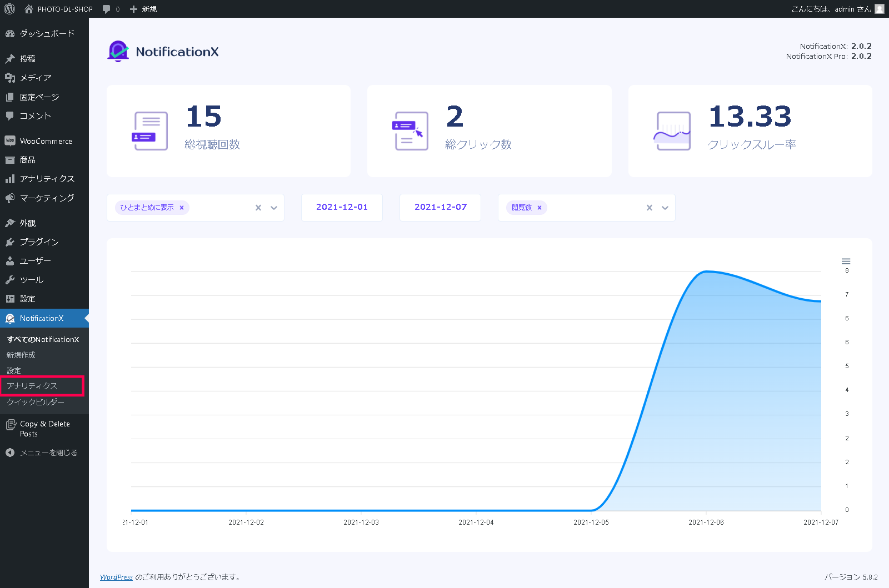The image size is (889, 588).
Task: Open the comments bubble in admin bar
Action: [x=107, y=9]
